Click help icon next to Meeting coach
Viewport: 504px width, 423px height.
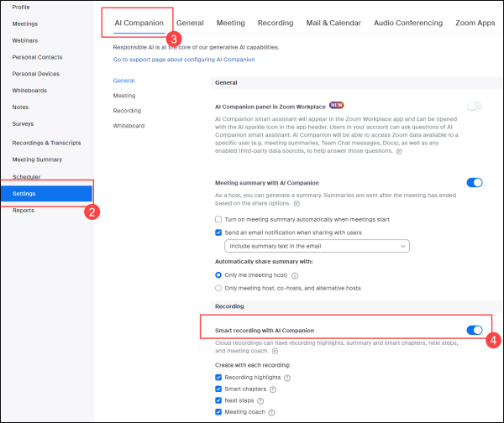pos(273,412)
